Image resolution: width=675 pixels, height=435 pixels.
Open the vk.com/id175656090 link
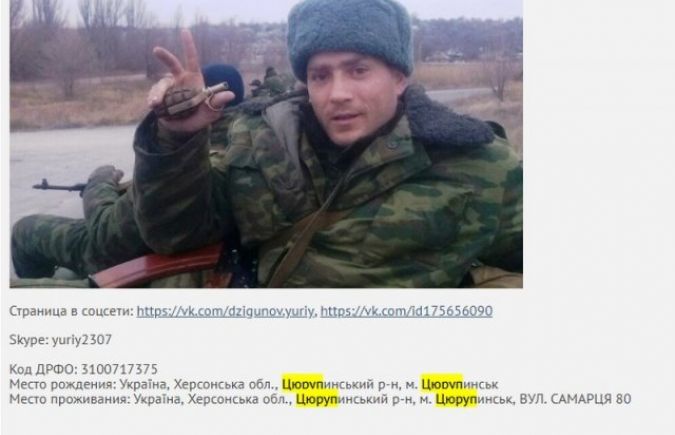pos(406,311)
